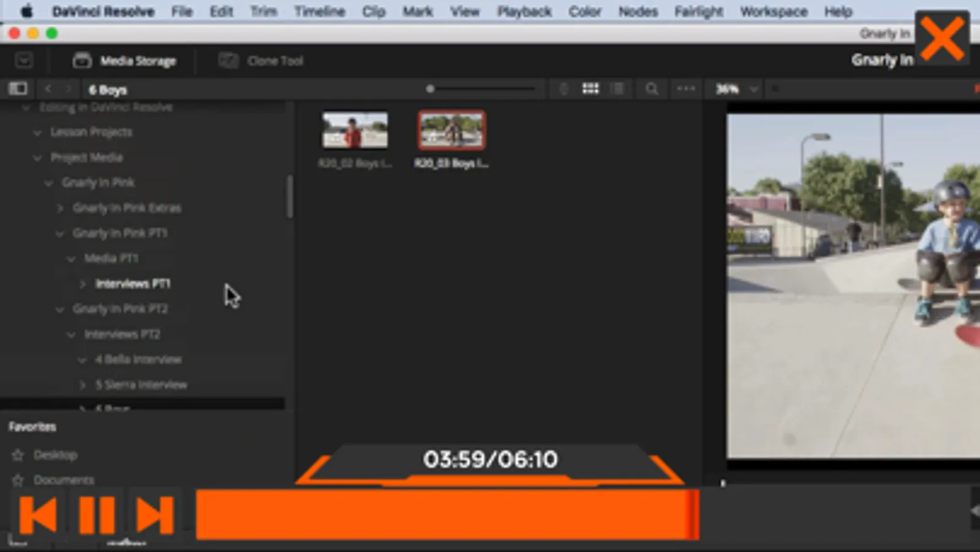Expand the Gnarly In Pink Extras folder
The width and height of the screenshot is (980, 552).
tap(59, 208)
